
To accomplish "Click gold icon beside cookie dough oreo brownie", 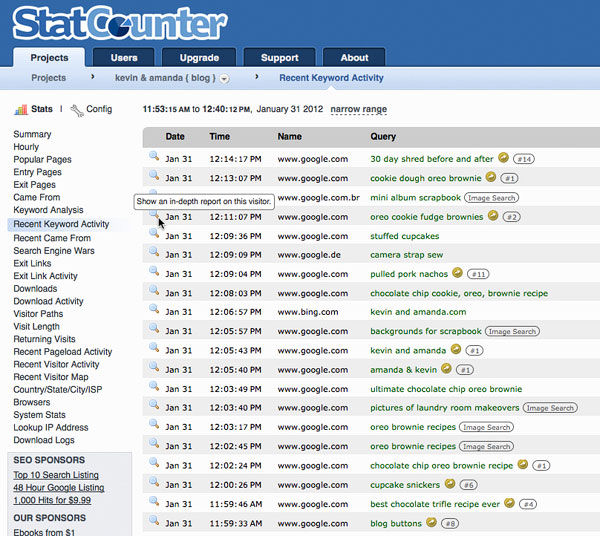I will point(491,177).
